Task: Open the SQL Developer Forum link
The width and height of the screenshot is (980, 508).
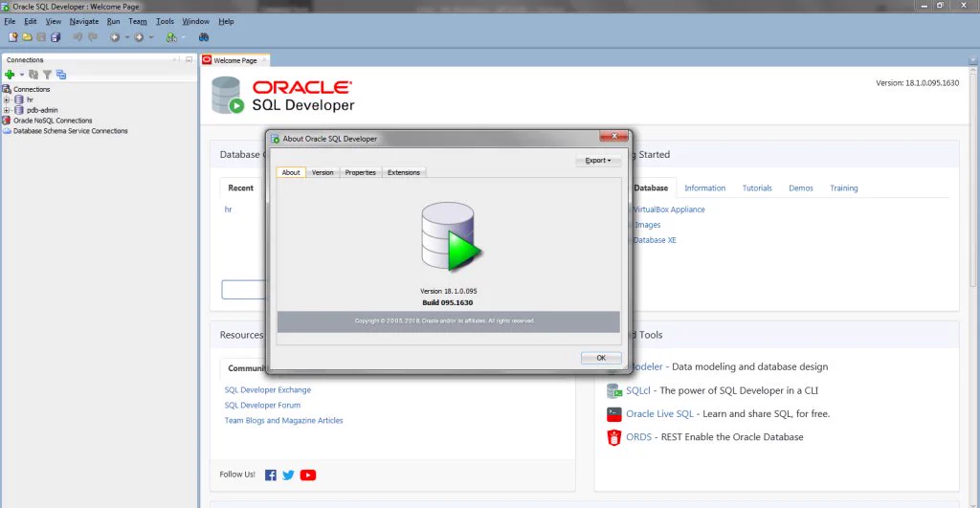Action: tap(262, 406)
